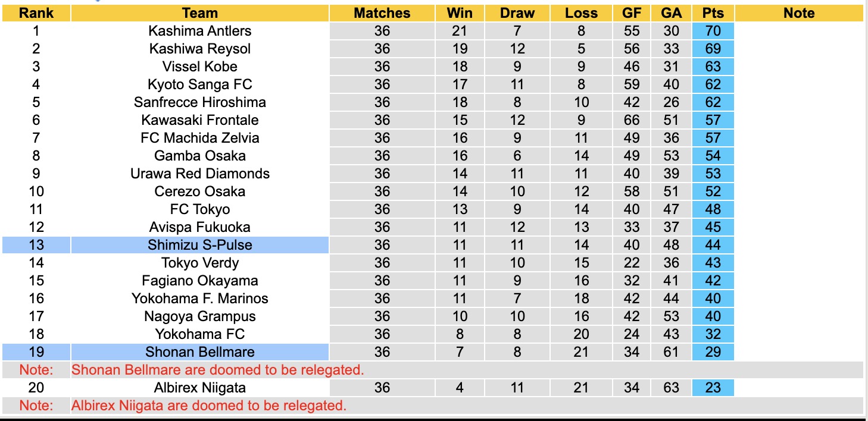Click the Shonan Bellmare relegation note text
Screen dimensions: 868x421
[x=217, y=370]
